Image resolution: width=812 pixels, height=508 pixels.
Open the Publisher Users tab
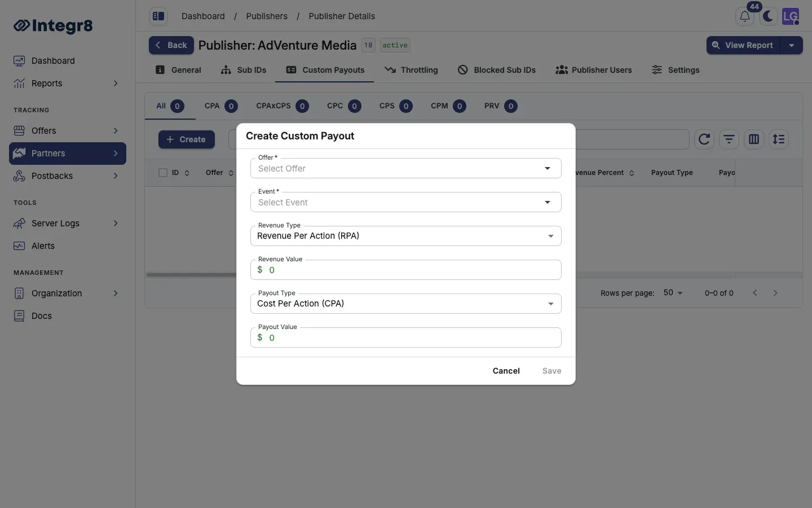coord(594,70)
